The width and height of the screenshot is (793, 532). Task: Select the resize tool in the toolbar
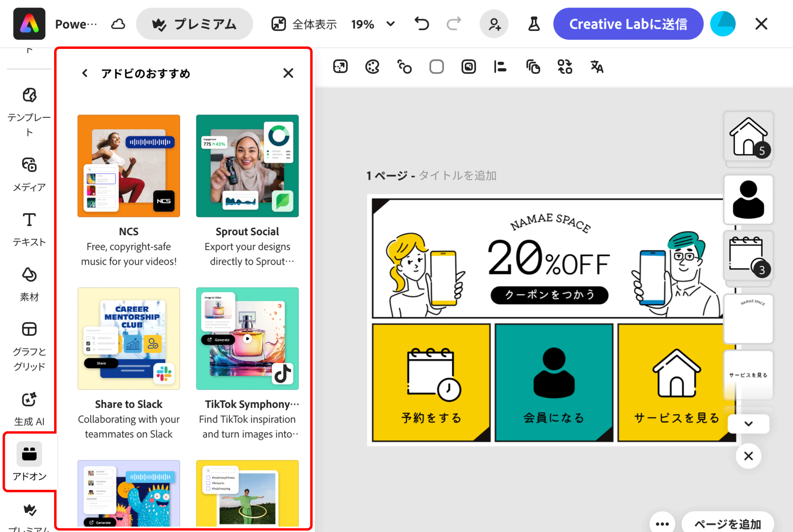click(x=340, y=66)
